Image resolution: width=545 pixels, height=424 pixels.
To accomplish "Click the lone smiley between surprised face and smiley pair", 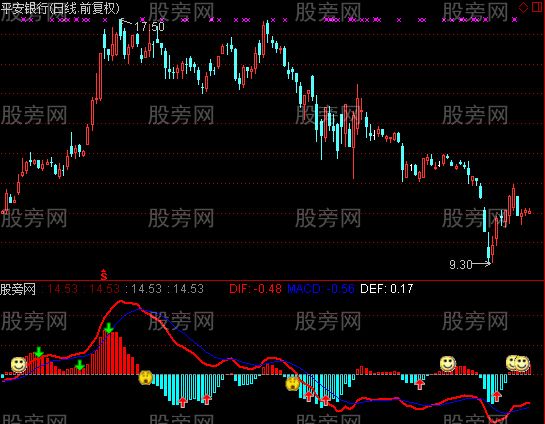I will pyautogui.click(x=448, y=364).
